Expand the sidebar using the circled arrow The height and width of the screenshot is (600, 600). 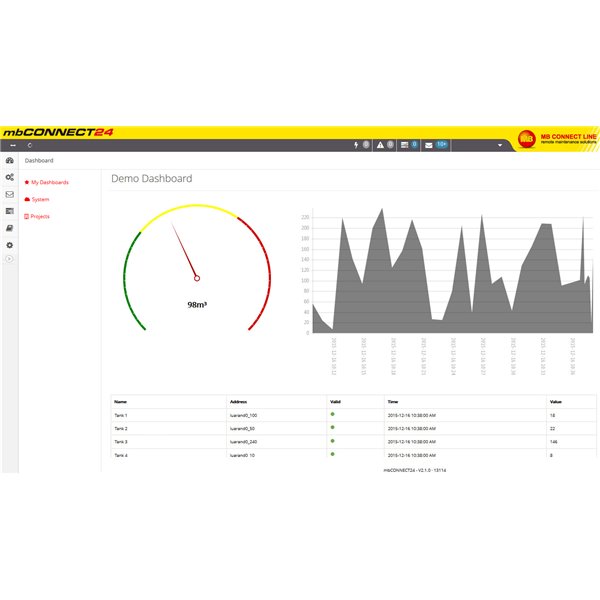coord(10,259)
